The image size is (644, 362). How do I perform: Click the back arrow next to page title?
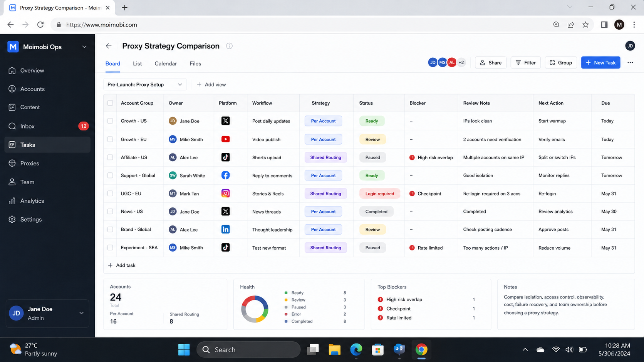click(109, 46)
